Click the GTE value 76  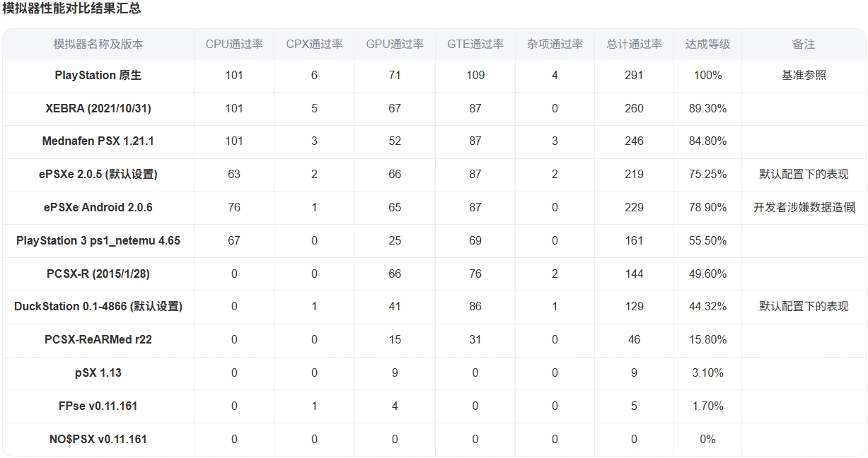(x=475, y=274)
